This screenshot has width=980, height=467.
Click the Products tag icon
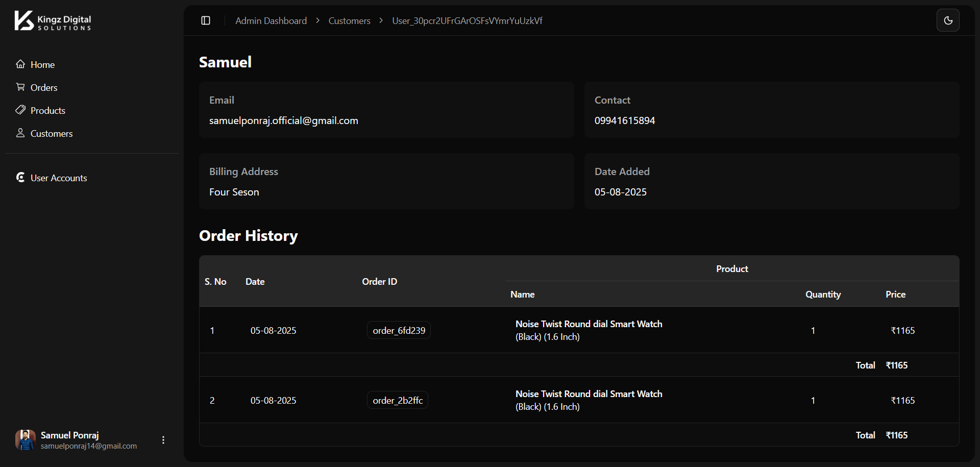click(20, 110)
